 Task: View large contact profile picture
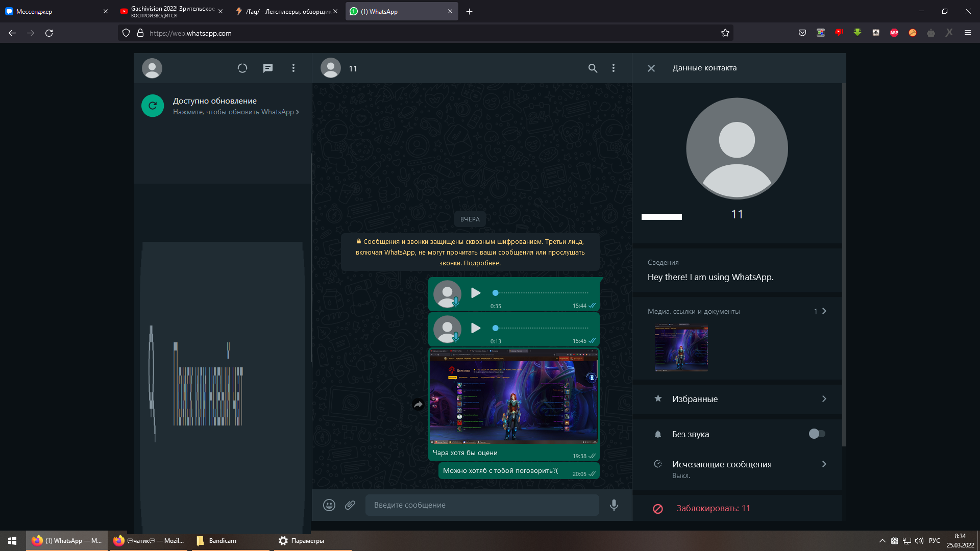coord(737,148)
